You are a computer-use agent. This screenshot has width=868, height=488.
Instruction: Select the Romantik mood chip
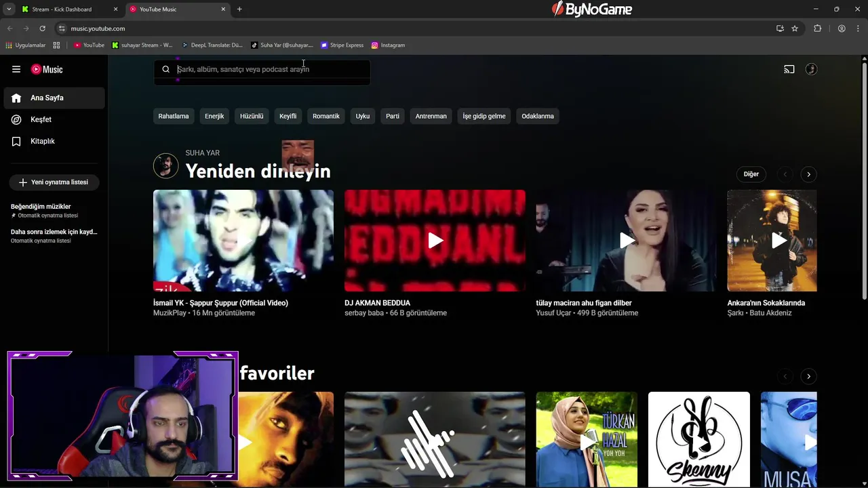(x=326, y=116)
